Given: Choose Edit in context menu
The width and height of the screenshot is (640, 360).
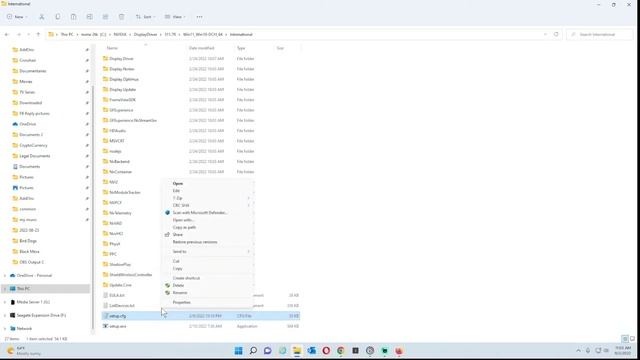Looking at the screenshot, I should click(x=208, y=191).
